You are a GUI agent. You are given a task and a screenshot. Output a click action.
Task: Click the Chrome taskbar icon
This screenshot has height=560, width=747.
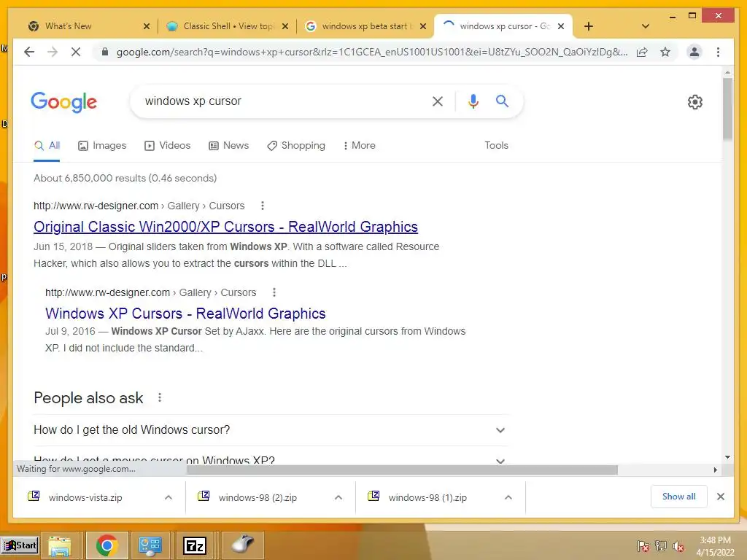[x=107, y=545]
